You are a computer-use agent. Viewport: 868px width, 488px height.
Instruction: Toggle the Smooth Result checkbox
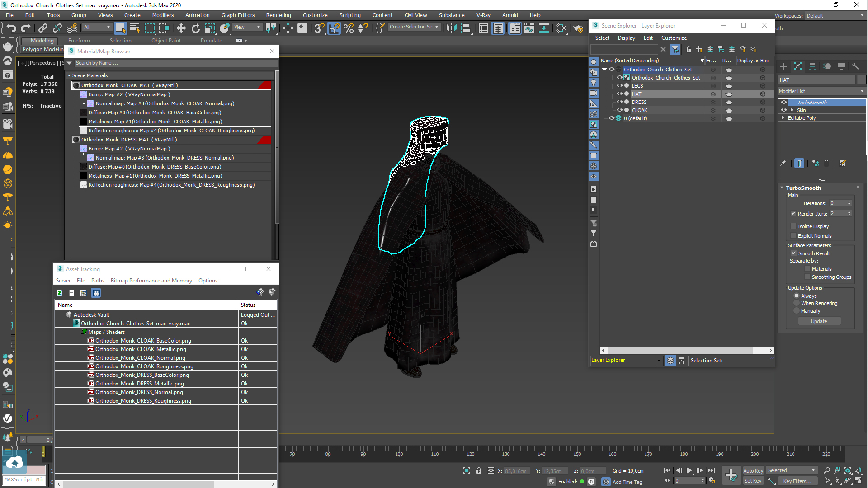(x=793, y=253)
